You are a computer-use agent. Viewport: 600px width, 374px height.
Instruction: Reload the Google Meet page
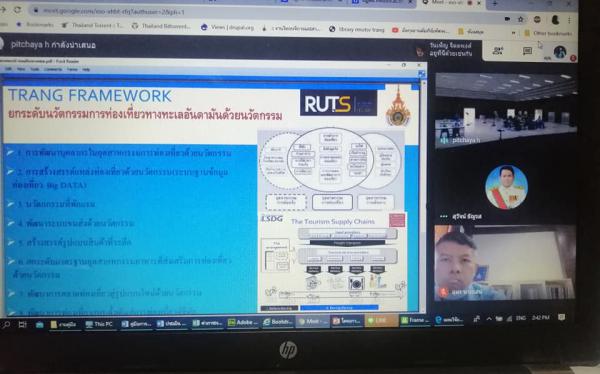[x=17, y=10]
